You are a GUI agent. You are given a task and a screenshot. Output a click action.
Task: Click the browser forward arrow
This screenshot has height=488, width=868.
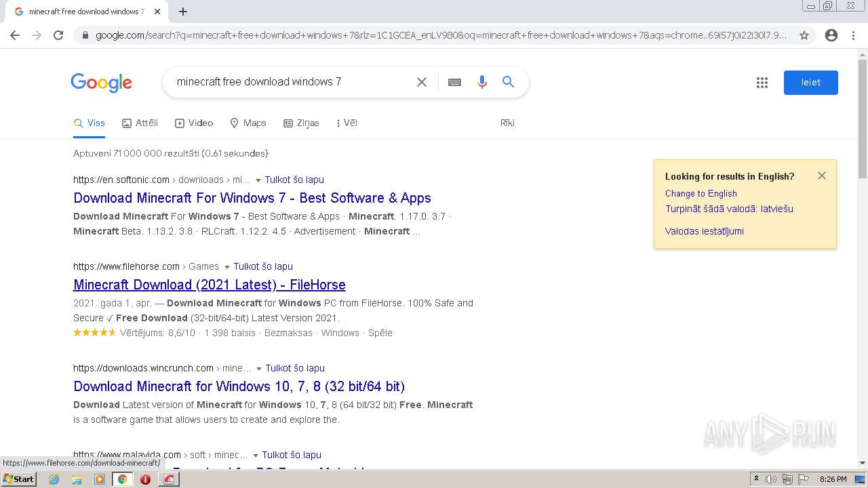pos(37,35)
